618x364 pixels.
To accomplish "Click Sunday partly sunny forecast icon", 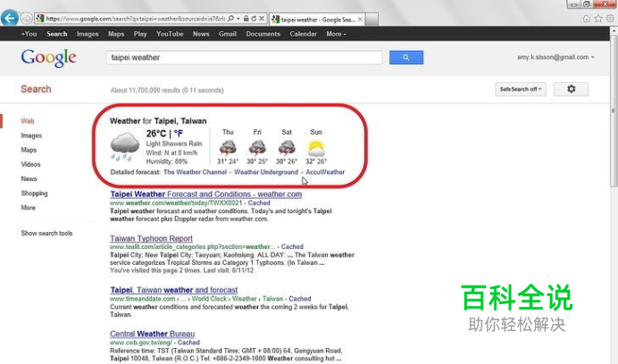I will 316,148.
